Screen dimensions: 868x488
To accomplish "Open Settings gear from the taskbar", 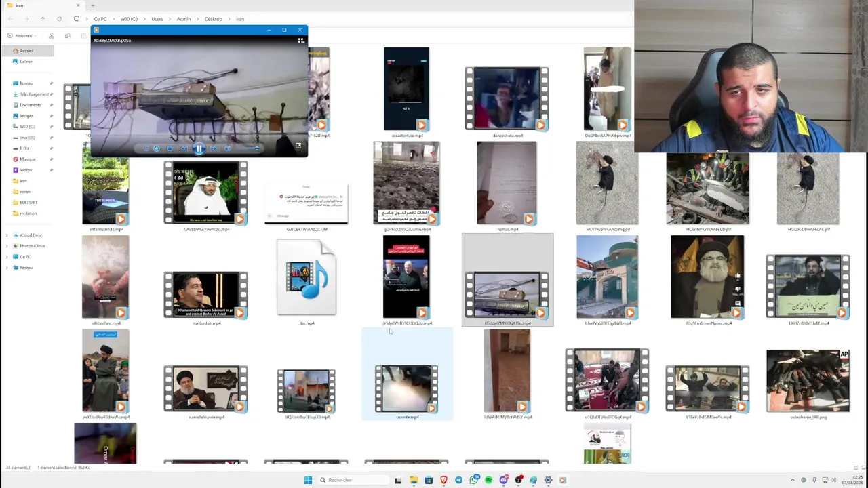I will click(x=548, y=480).
